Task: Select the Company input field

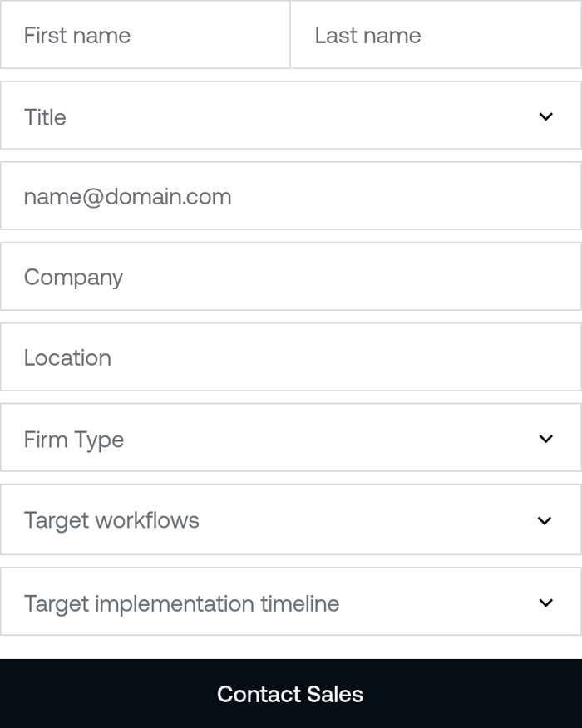Action: tap(291, 277)
